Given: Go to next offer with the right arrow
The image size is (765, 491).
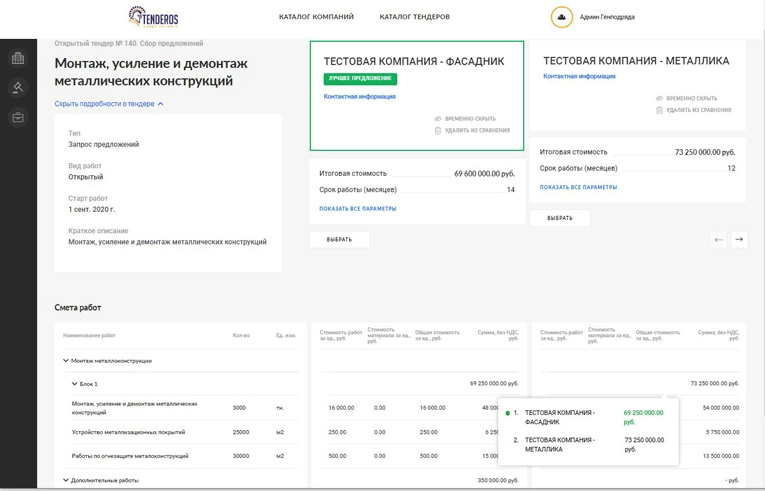Looking at the screenshot, I should (x=739, y=239).
